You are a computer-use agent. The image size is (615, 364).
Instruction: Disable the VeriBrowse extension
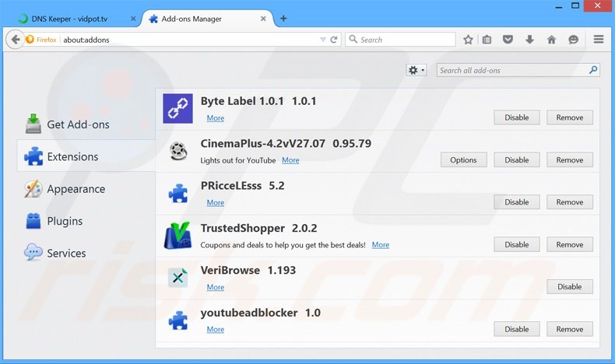pyautogui.click(x=570, y=287)
